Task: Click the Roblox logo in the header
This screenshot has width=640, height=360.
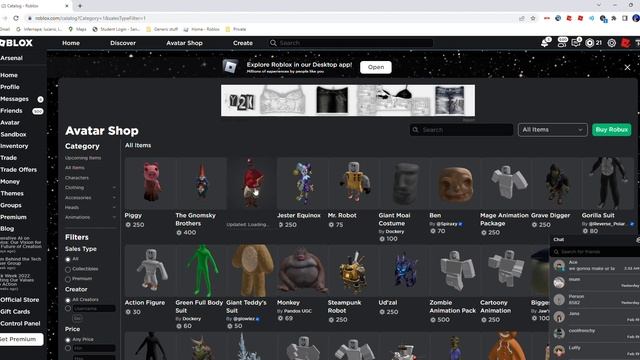Action: click(x=16, y=43)
